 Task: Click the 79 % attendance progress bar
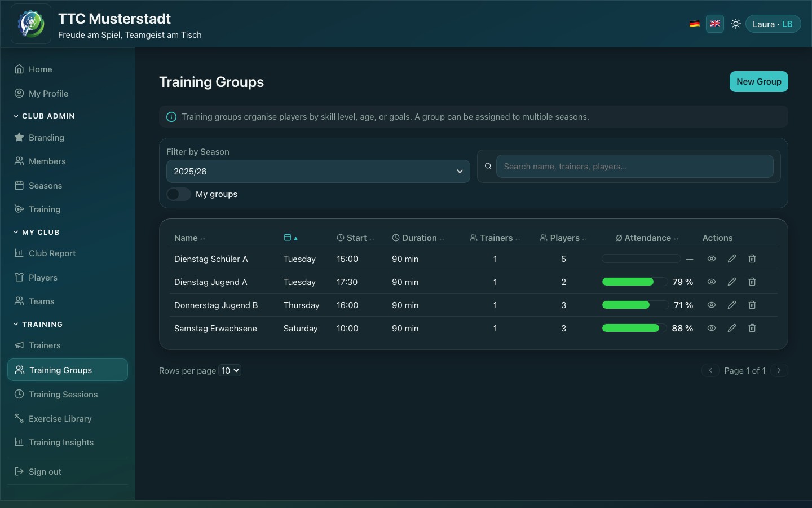coord(634,282)
